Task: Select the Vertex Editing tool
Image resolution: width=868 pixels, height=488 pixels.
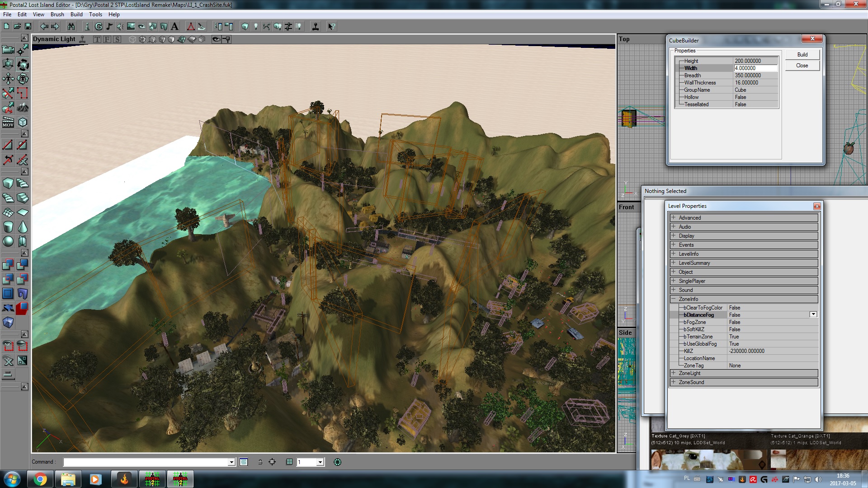Action: pyautogui.click(x=23, y=49)
